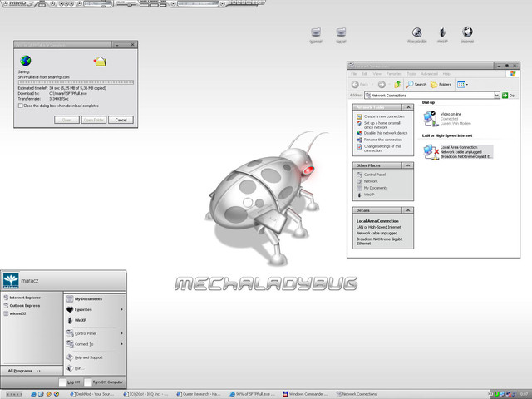The height and width of the screenshot is (399, 532).
Task: Open the Address bar dropdown
Action: click(x=496, y=96)
